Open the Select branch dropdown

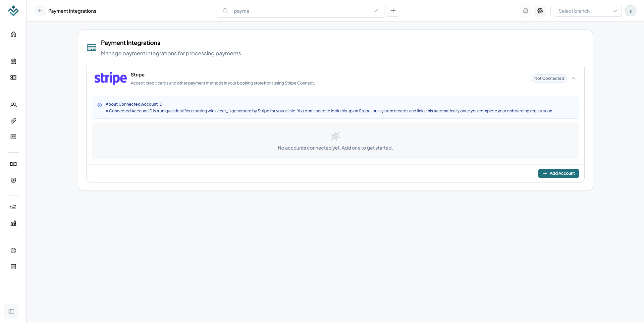coord(588,11)
